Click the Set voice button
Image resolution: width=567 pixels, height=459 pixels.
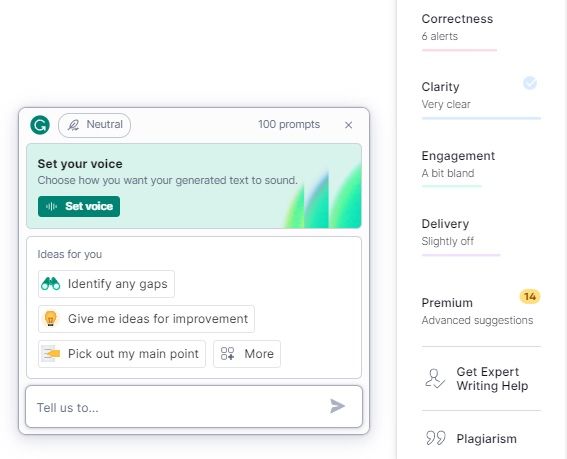[79, 206]
